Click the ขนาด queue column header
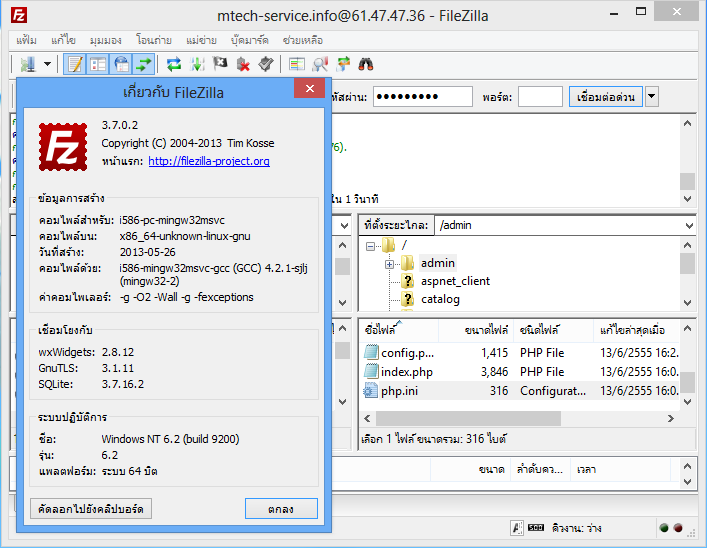This screenshot has height=548, width=707. [x=470, y=470]
